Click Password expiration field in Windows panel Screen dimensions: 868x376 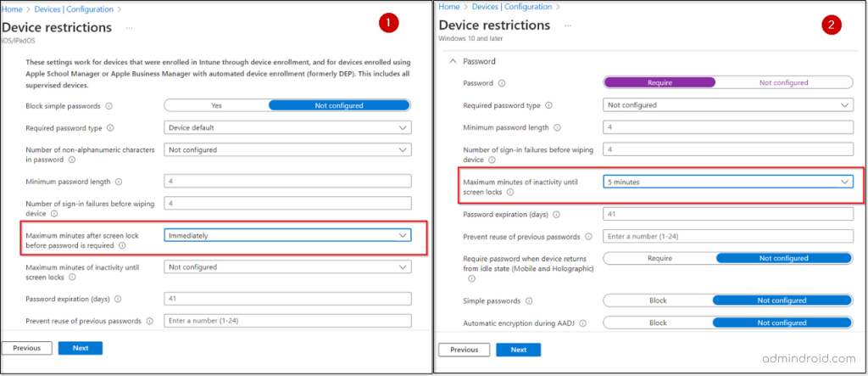pos(727,213)
